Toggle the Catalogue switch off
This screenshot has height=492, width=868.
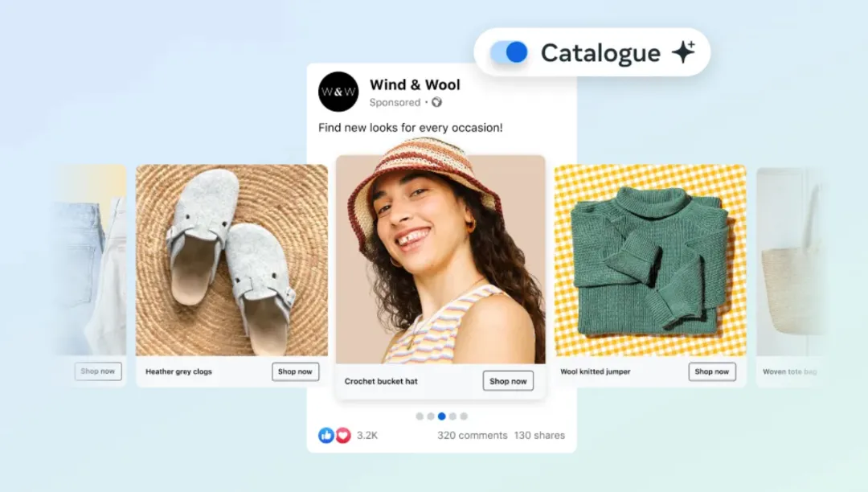point(509,52)
